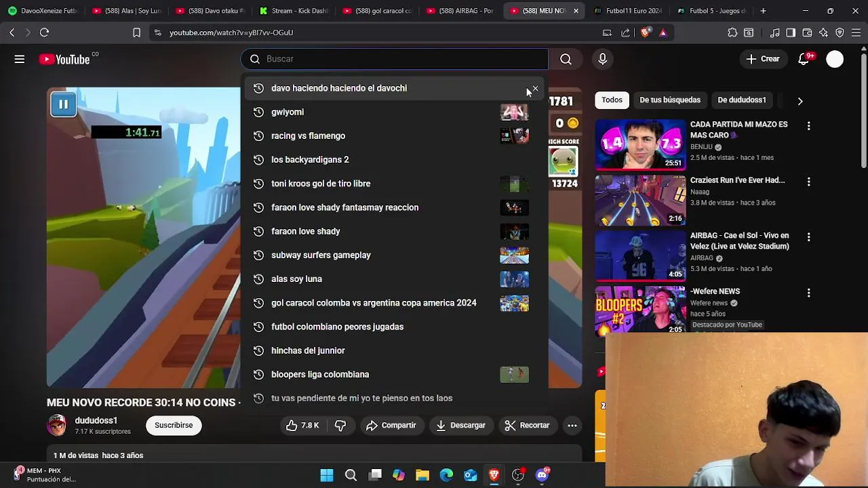Go back in the browser
This screenshot has height=488, width=868.
[12, 33]
